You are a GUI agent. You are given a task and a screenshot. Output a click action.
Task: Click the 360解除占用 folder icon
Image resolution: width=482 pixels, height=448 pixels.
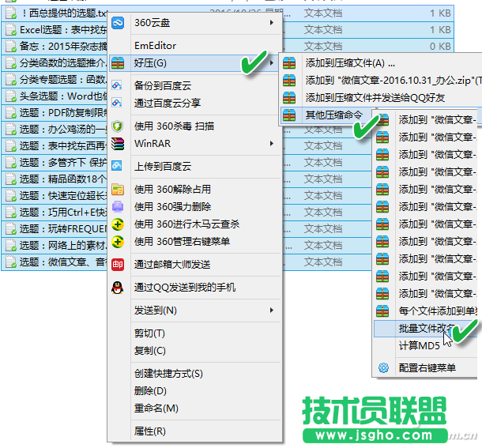tap(118, 190)
